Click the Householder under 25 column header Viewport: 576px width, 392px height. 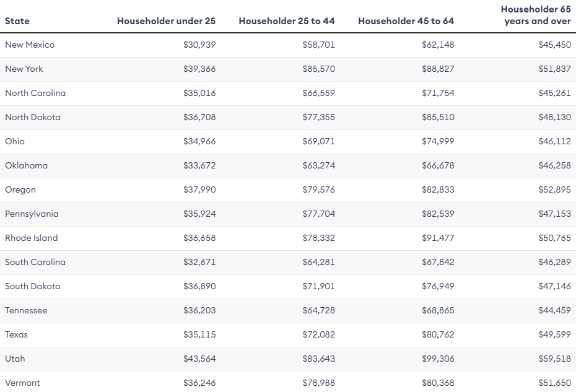(x=166, y=21)
